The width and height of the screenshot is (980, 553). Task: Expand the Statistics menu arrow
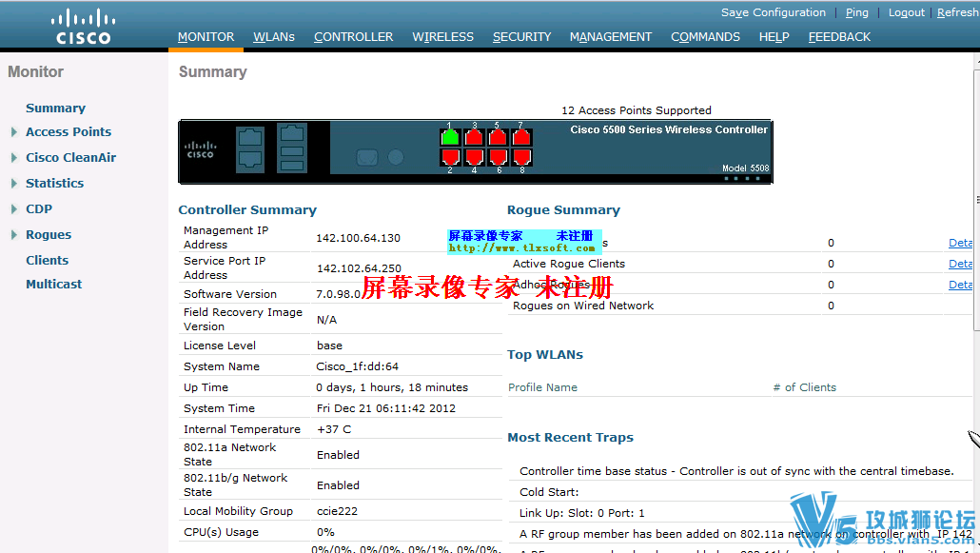click(x=13, y=184)
